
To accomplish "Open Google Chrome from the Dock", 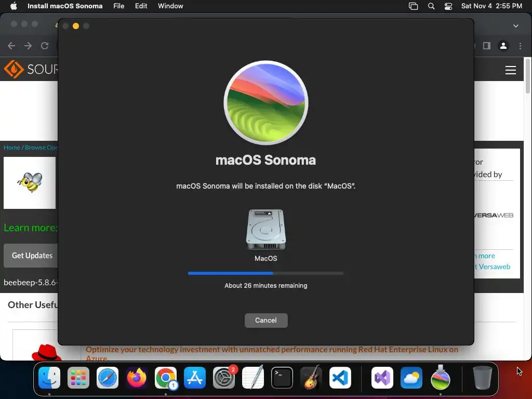I will (x=166, y=378).
